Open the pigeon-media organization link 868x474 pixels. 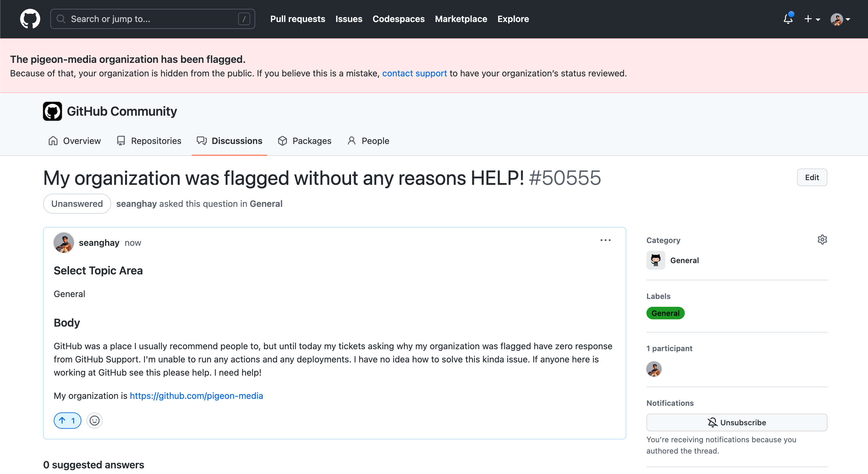coord(196,395)
